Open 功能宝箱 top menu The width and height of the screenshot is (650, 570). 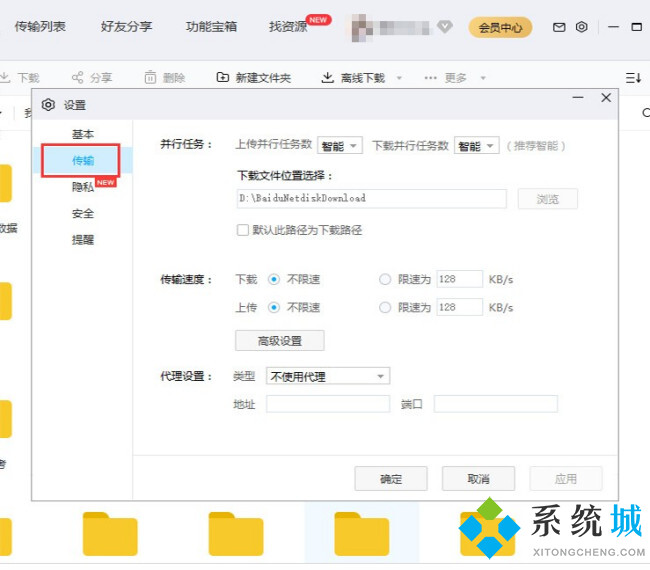(211, 27)
